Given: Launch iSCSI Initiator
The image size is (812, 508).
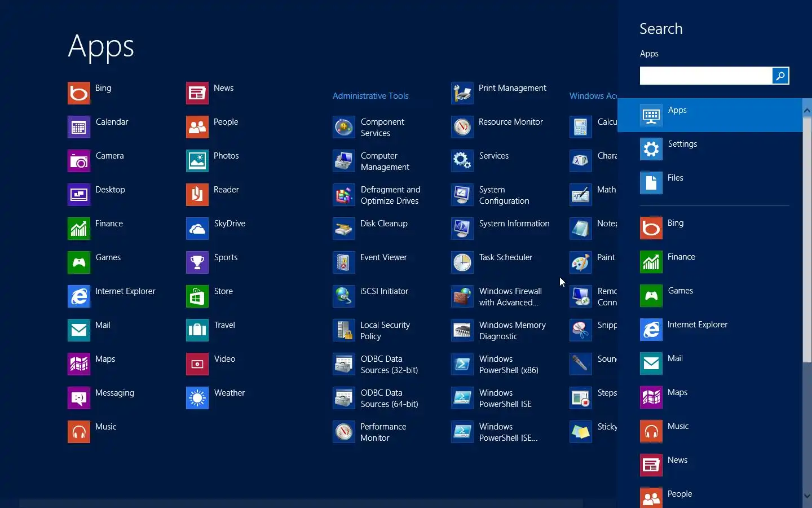Looking at the screenshot, I should pyautogui.click(x=344, y=296).
